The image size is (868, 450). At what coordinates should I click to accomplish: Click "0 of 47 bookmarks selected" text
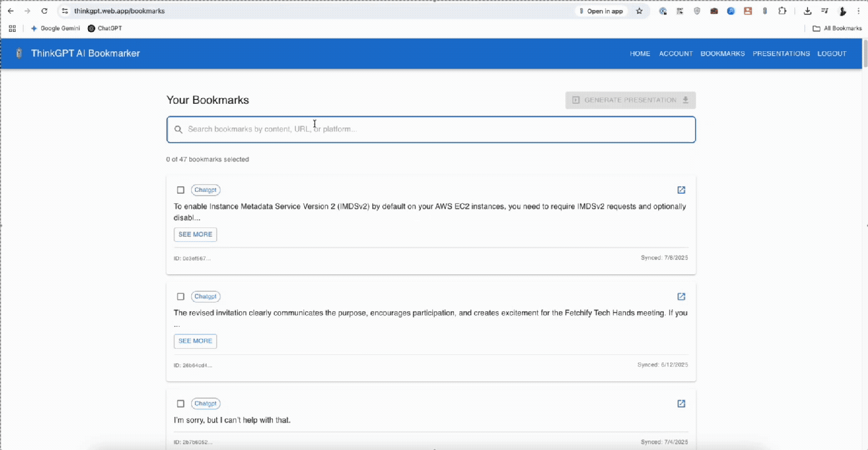pyautogui.click(x=207, y=159)
